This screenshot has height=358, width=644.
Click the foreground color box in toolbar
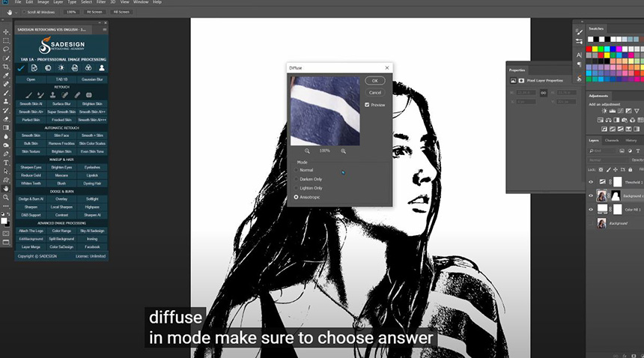pos(4,221)
